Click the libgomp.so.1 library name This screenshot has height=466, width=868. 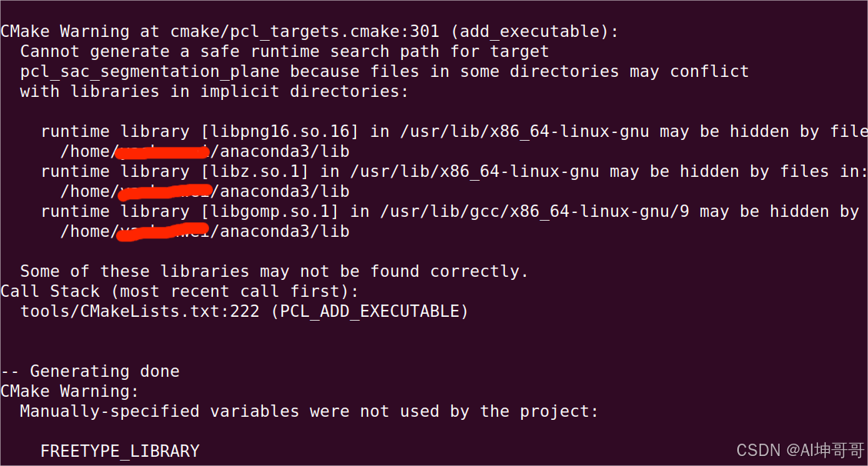click(270, 211)
